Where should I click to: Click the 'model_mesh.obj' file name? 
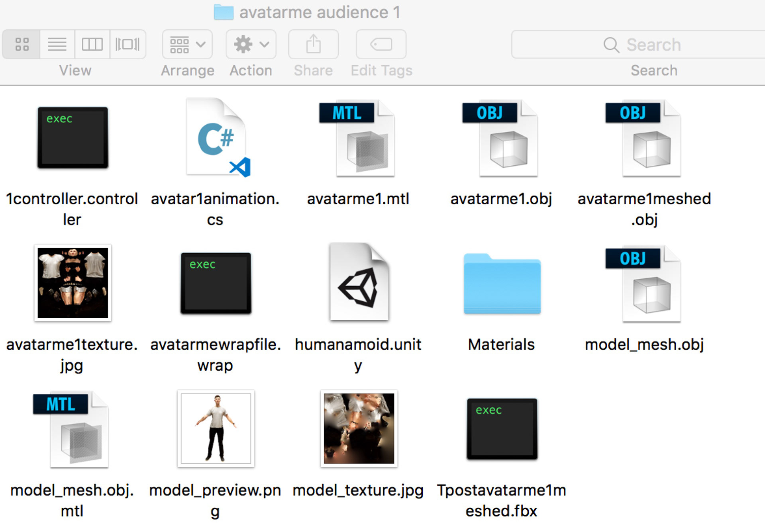tap(644, 344)
